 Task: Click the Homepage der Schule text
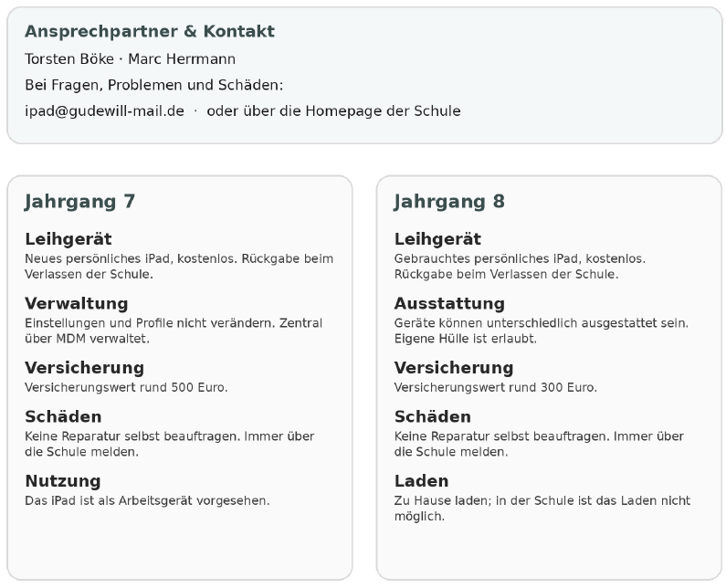point(383,111)
